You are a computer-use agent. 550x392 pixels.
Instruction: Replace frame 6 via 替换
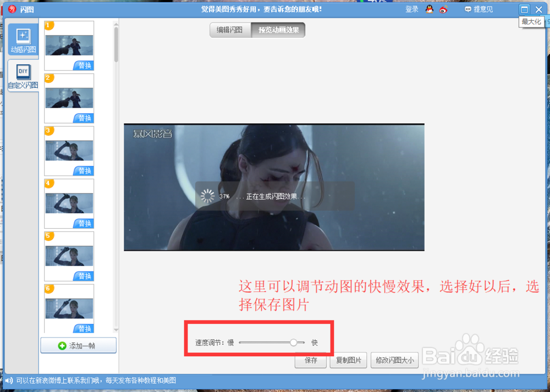click(84, 329)
